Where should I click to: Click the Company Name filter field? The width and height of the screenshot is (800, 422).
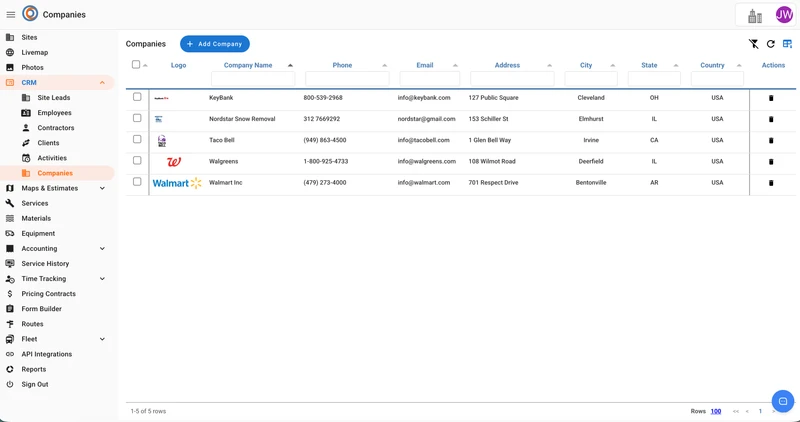(253, 79)
